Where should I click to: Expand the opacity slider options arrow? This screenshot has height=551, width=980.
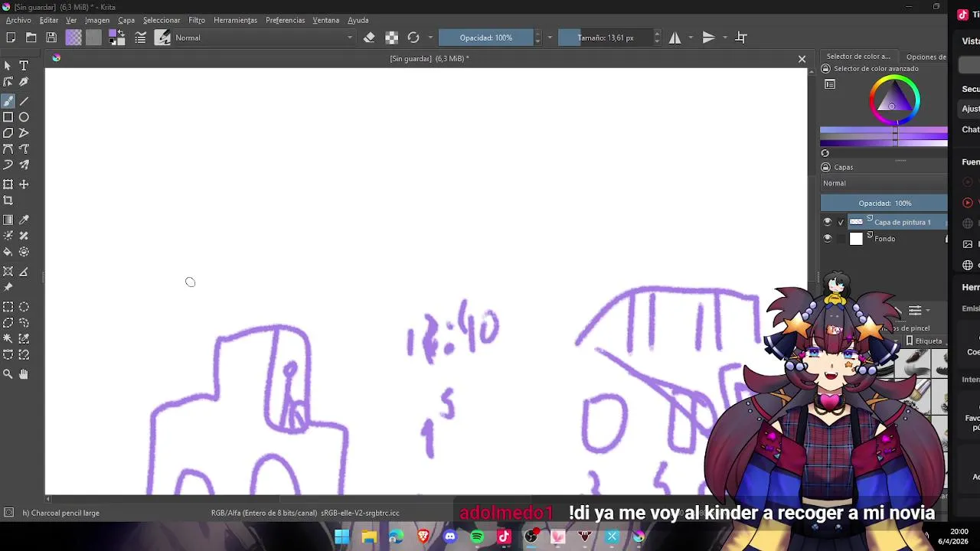tap(550, 37)
